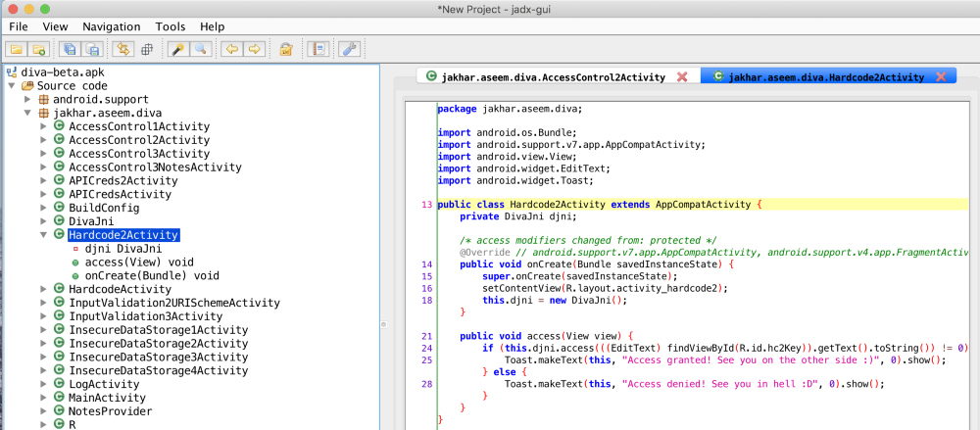
Task: Select the onCreate(Bundle) void method
Action: coord(152,275)
